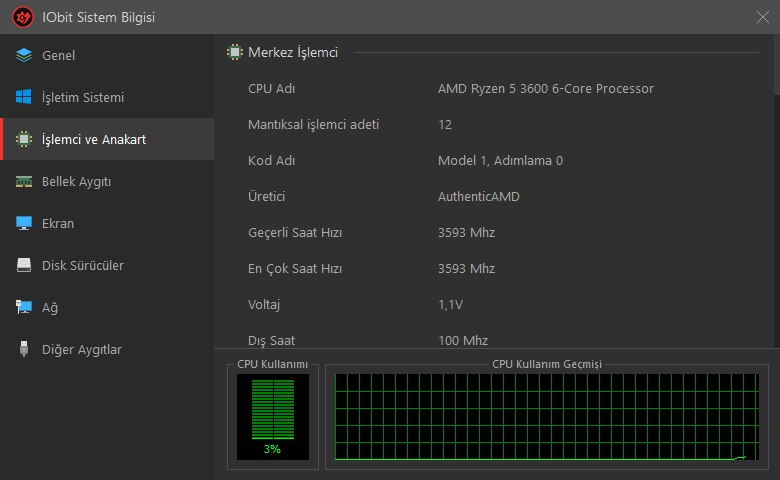Click the vertical scrollbar thumb on right
The width and height of the screenshot is (780, 480).
(777, 64)
